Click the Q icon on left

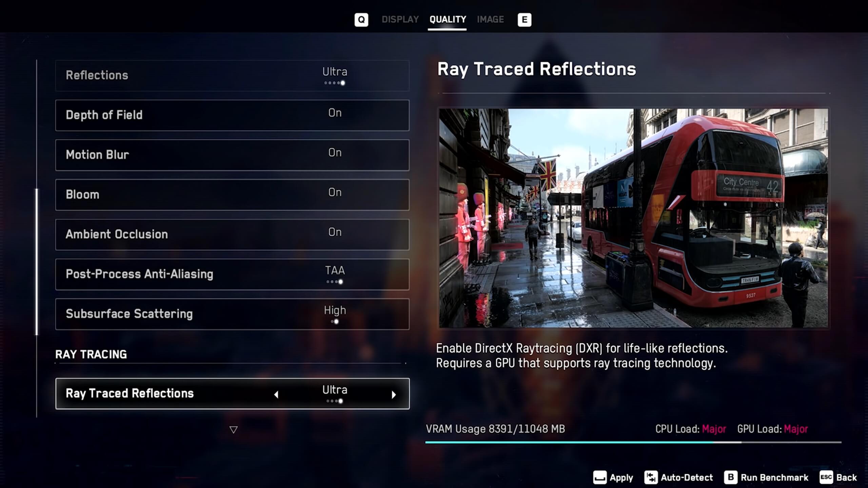361,20
